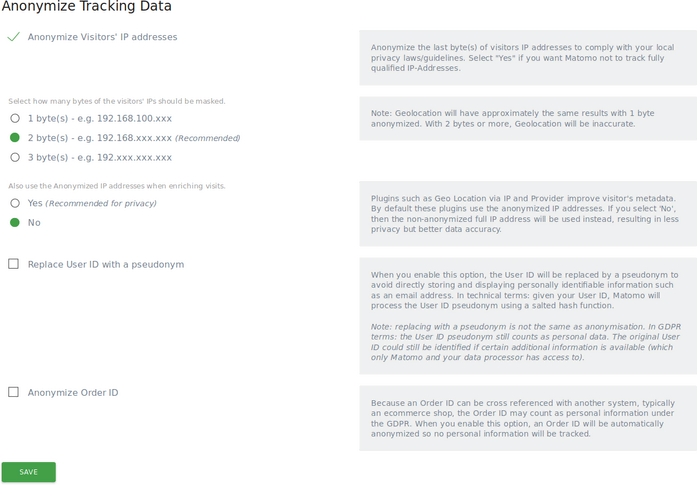Click the "192.xxx.xxx.xxx" example label
The image size is (697, 485).
(134, 157)
